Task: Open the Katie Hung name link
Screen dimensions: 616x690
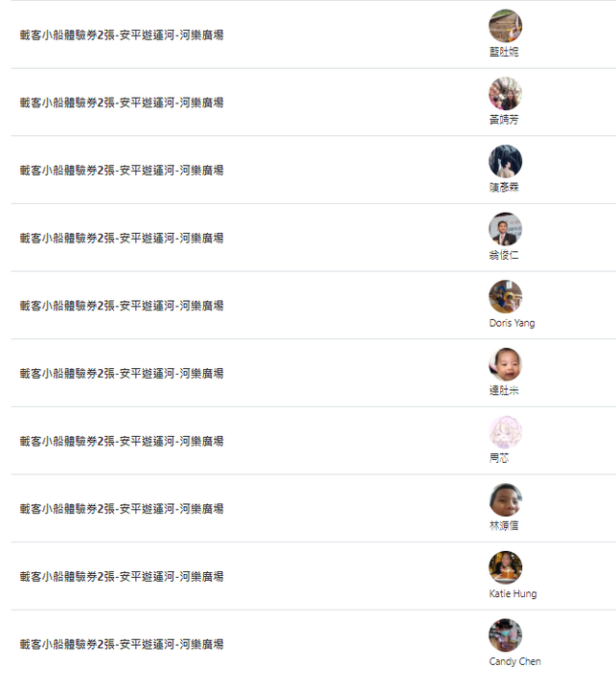Action: click(x=513, y=594)
